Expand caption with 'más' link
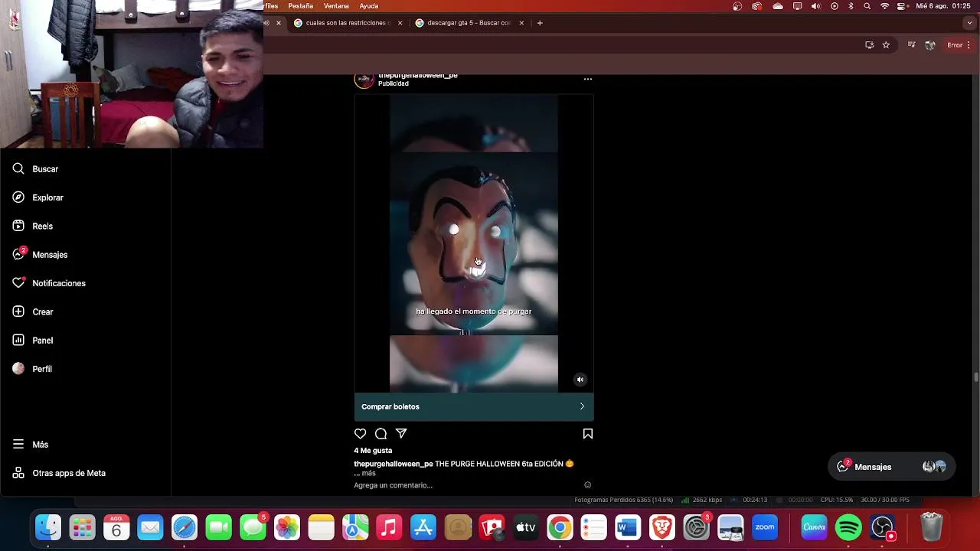Screen dimensions: 980x551 369,474
